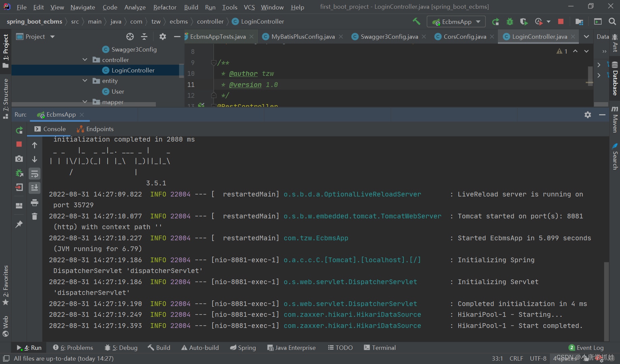Print console output via printer icon
The width and height of the screenshot is (620, 364).
tap(34, 202)
